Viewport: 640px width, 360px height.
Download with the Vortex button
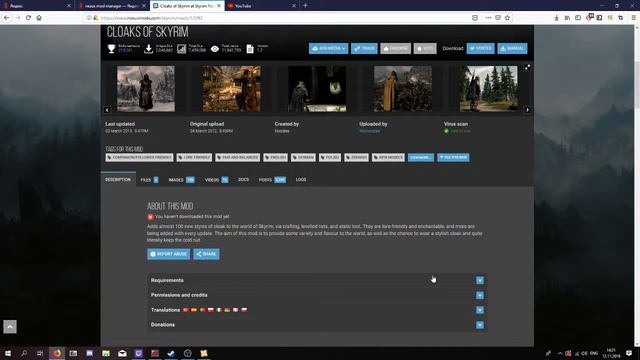(480, 49)
